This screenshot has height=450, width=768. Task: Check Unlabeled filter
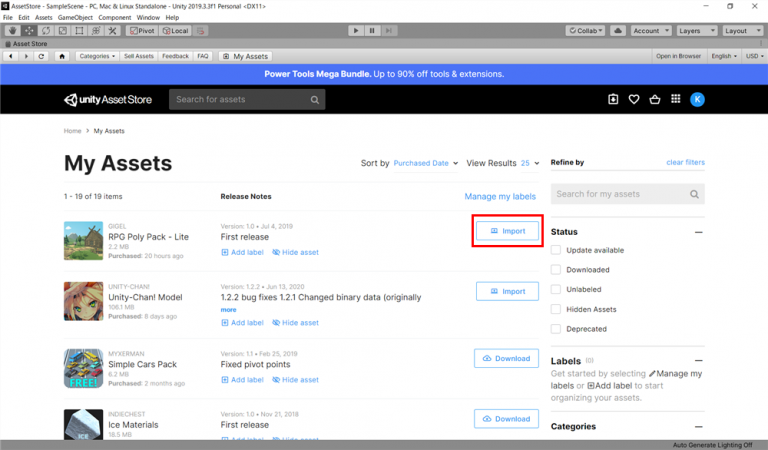pos(556,289)
